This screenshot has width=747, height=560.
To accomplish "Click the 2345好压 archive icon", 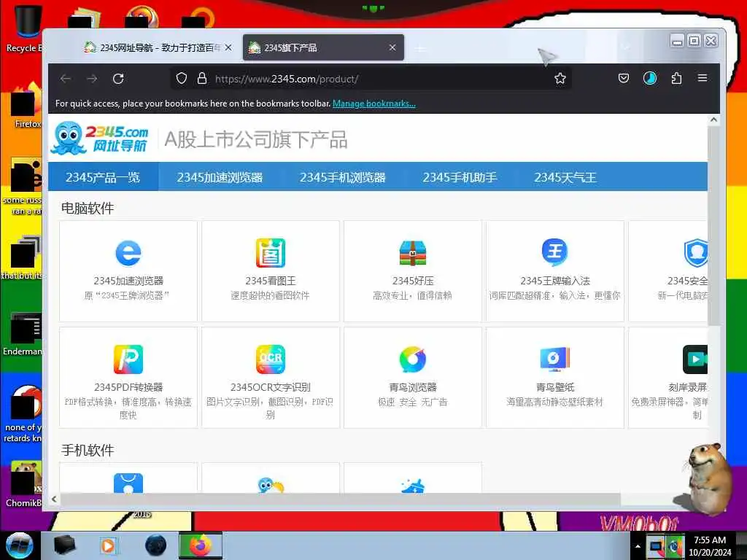I will click(x=413, y=253).
